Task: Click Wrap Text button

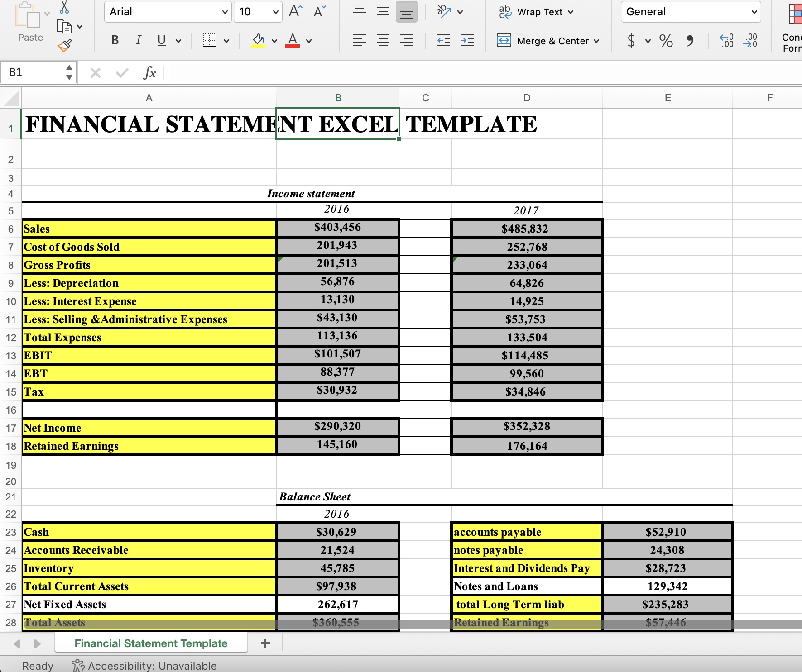Action: click(531, 12)
